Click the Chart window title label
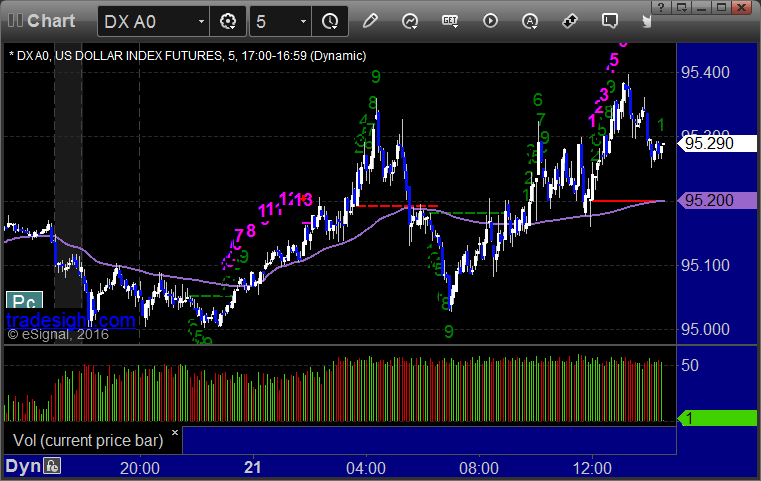 point(51,21)
